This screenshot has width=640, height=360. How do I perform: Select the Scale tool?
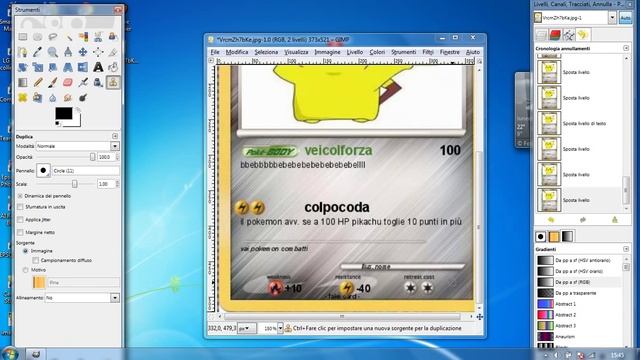(38, 67)
